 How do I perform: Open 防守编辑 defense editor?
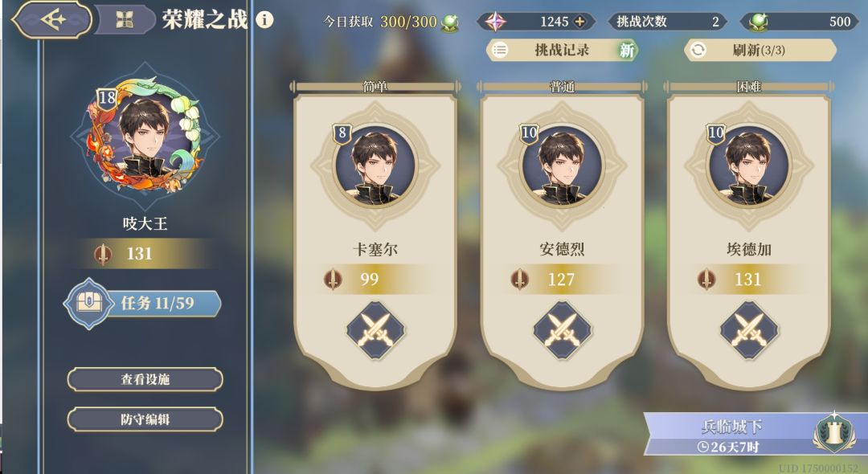145,419
